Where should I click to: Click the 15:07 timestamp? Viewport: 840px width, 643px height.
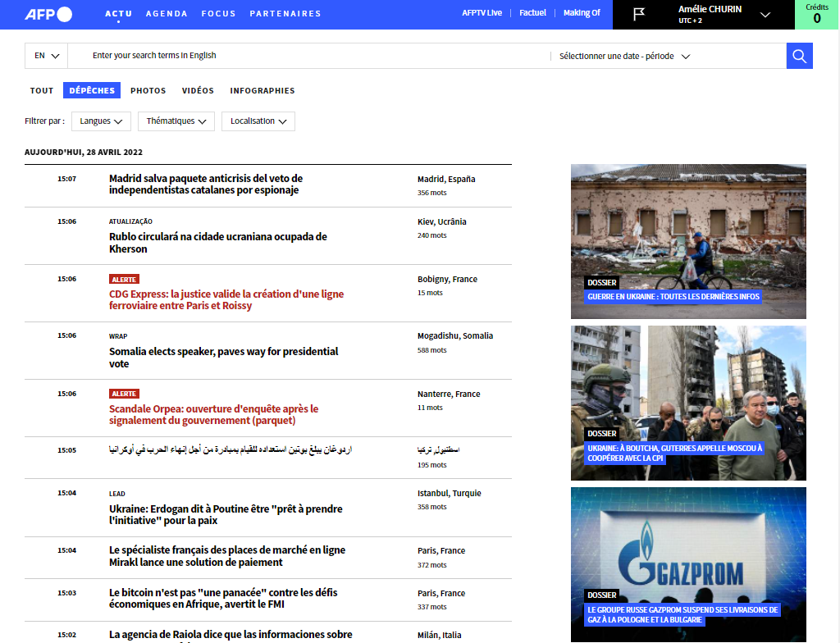(67, 179)
